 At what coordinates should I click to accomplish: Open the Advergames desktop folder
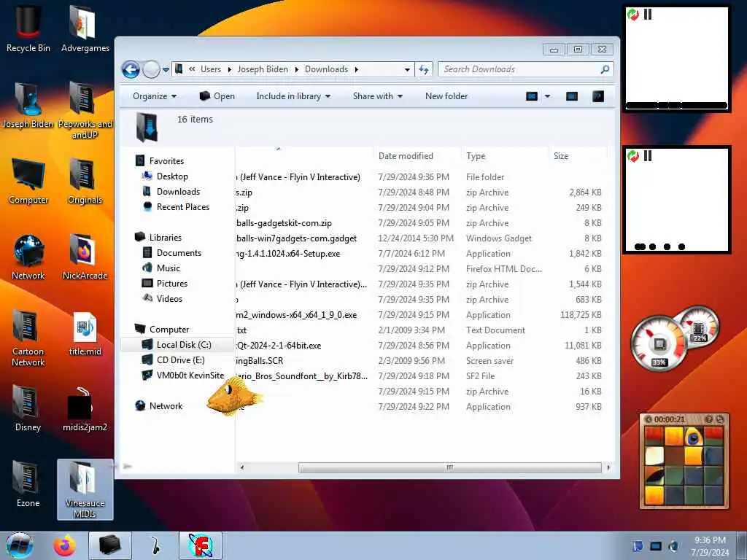point(85,28)
